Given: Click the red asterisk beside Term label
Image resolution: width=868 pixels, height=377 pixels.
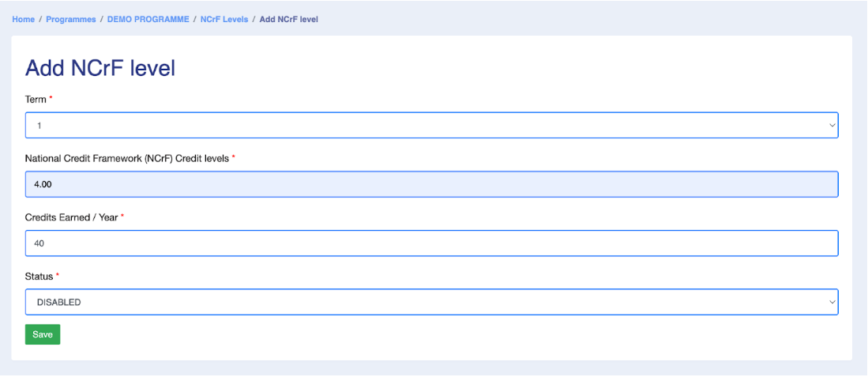Looking at the screenshot, I should [x=51, y=99].
